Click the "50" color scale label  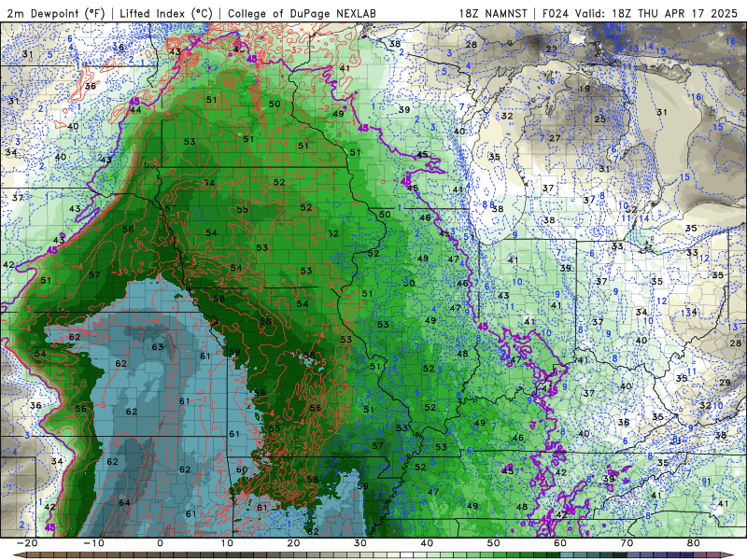(x=494, y=543)
